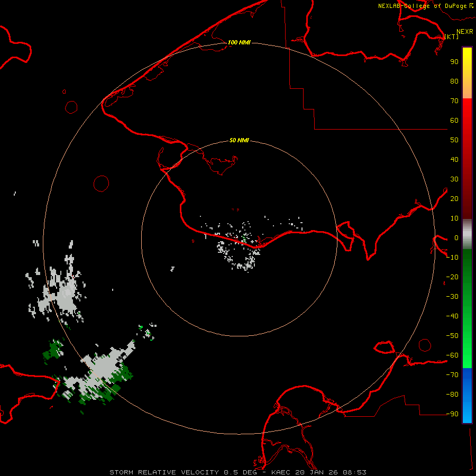The width and height of the screenshot is (476, 476).
Task: Click the gray zero-velocity segment of color bar
Action: click(x=467, y=235)
